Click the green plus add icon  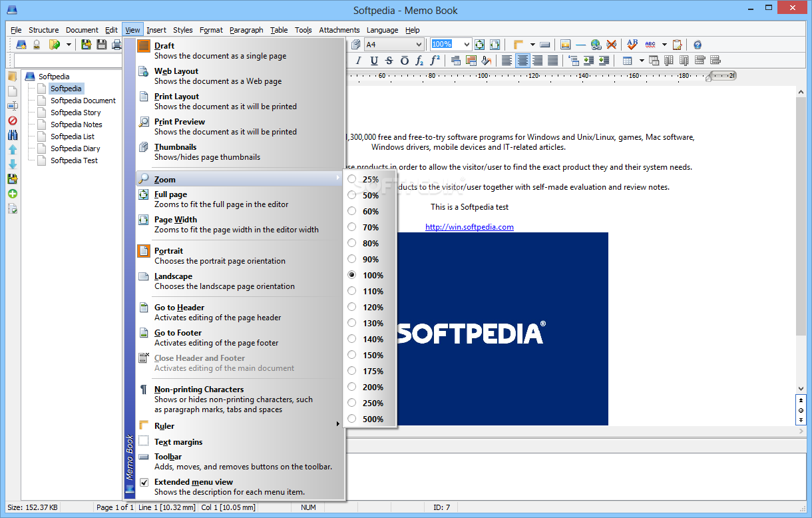pyautogui.click(x=12, y=194)
